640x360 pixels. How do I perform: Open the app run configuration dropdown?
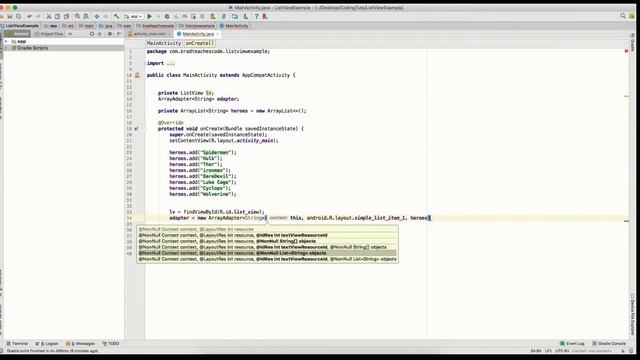pos(133,16)
